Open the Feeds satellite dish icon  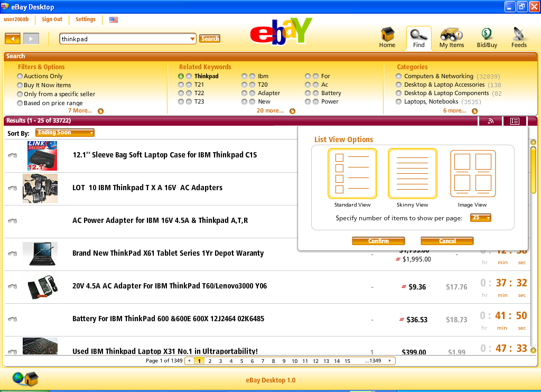click(519, 38)
